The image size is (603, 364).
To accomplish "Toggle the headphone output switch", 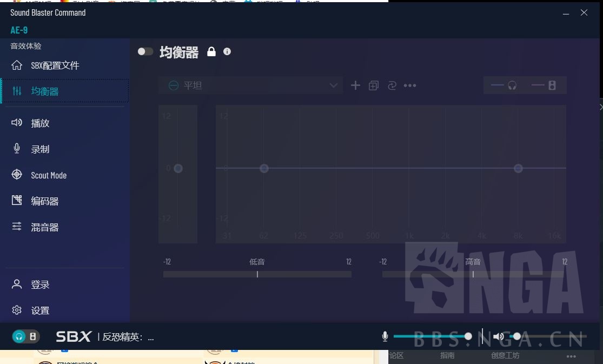I will point(498,85).
